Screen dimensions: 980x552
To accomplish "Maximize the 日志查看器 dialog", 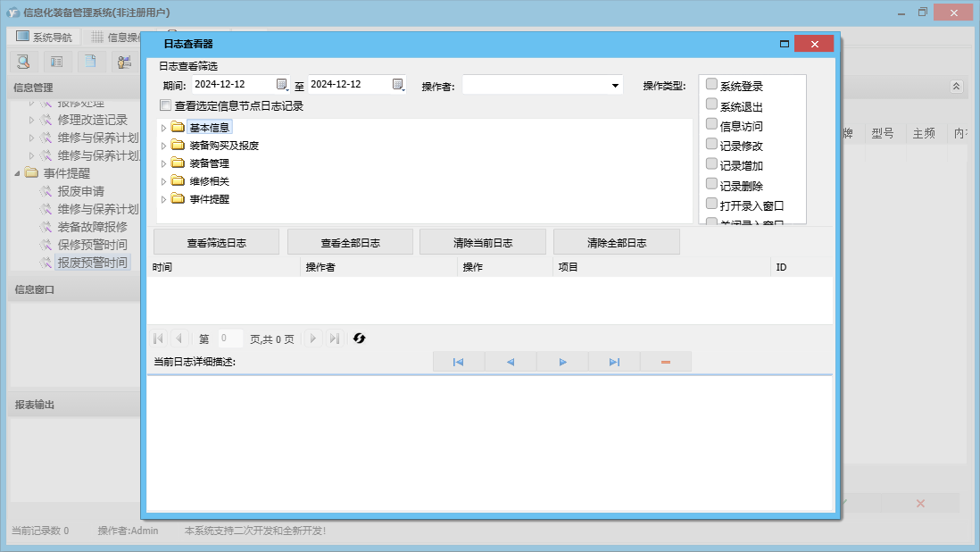I will click(x=785, y=44).
